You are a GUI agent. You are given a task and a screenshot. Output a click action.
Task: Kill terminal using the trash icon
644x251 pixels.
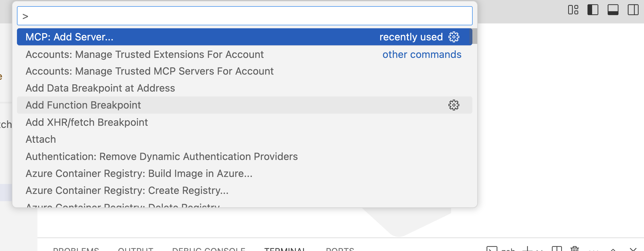(575, 249)
